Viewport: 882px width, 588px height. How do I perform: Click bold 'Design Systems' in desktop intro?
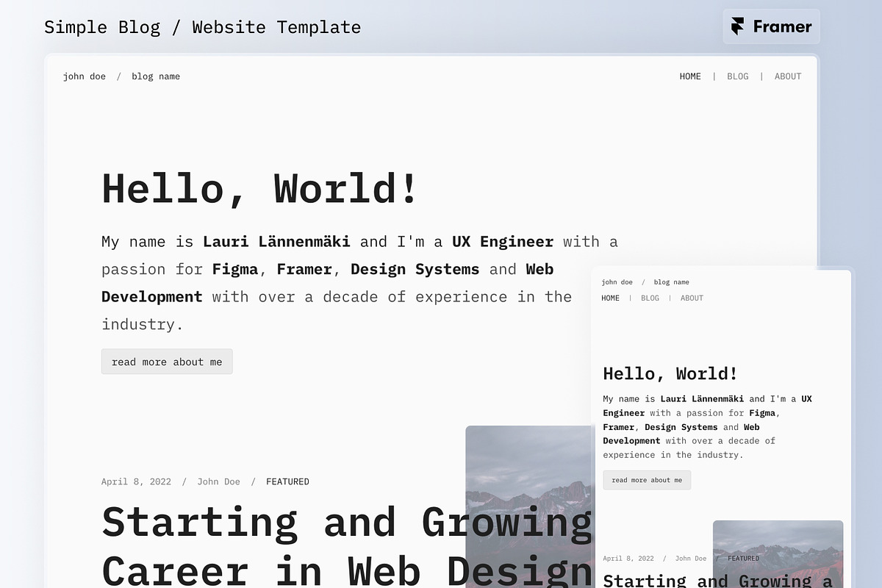(415, 269)
